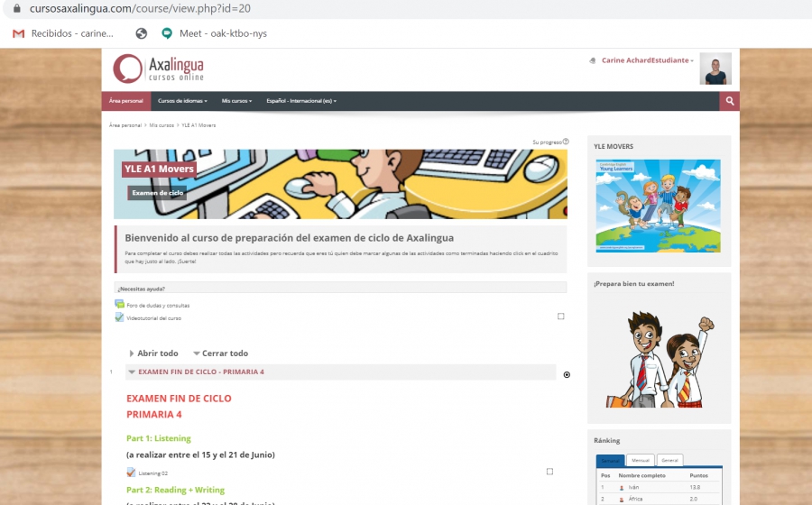The image size is (812, 505).
Task: Toggle completion checkbox for Listening 02
Action: [550, 472]
